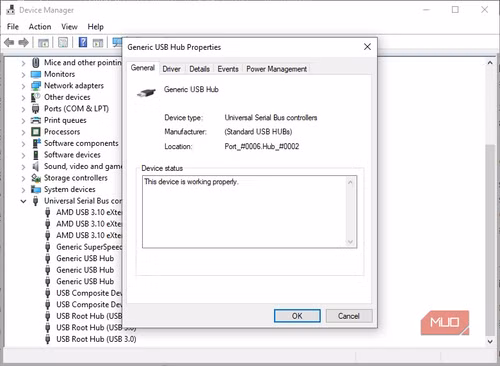This screenshot has height=366, width=500.
Task: Open the Help menu
Action: click(96, 26)
